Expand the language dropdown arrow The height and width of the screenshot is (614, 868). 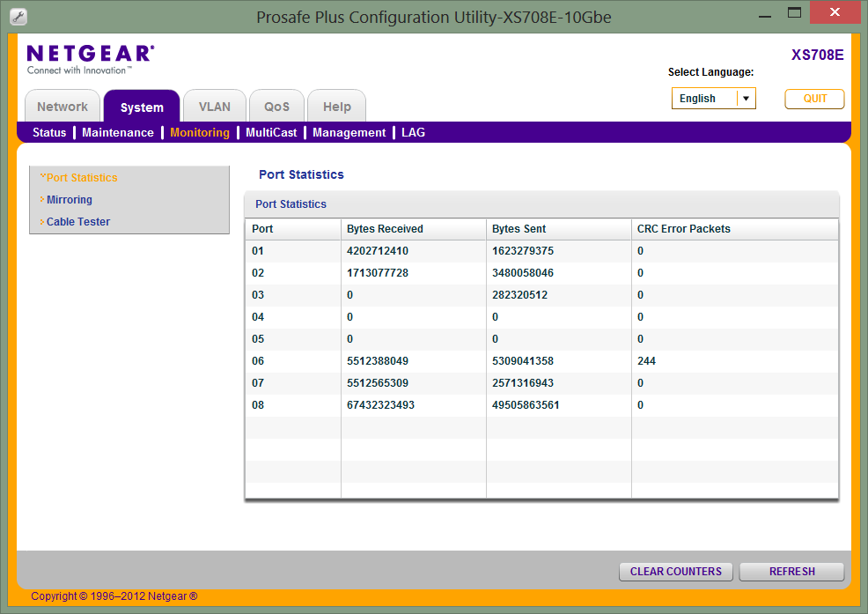(747, 99)
